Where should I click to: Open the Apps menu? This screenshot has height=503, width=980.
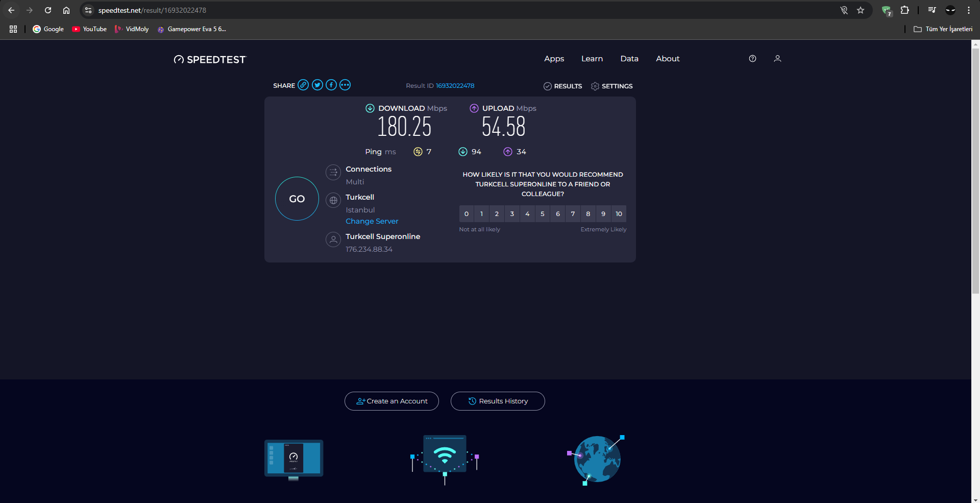(554, 59)
